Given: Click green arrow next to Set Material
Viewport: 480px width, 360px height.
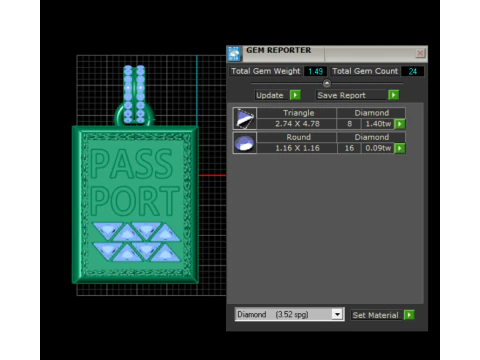Looking at the screenshot, I should pos(409,315).
